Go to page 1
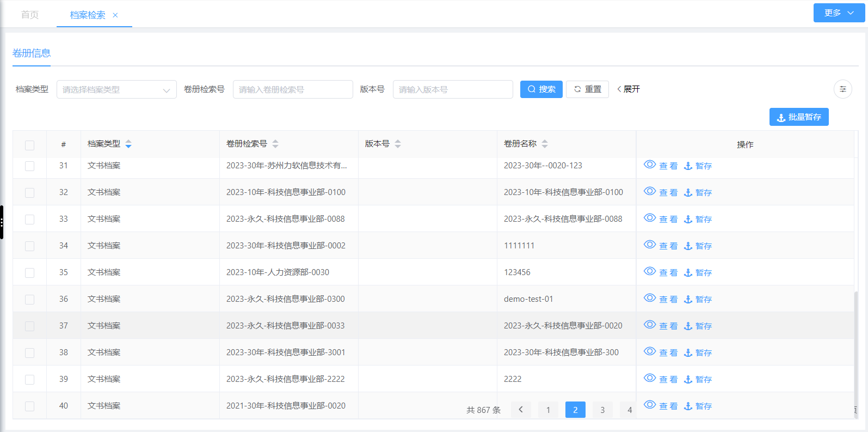 (x=548, y=410)
